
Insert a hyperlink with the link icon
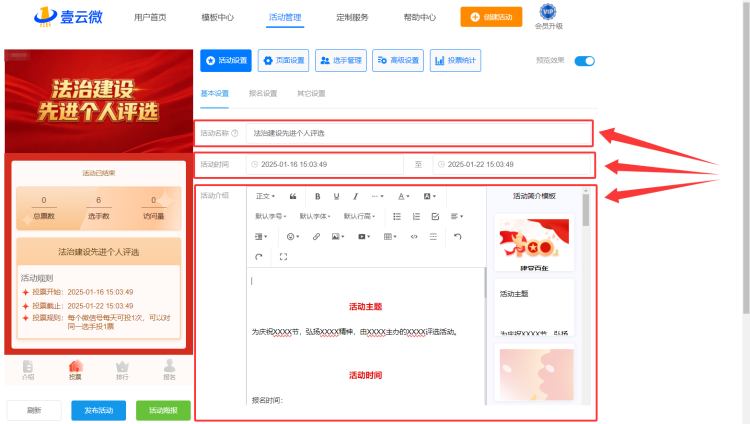pyautogui.click(x=316, y=236)
